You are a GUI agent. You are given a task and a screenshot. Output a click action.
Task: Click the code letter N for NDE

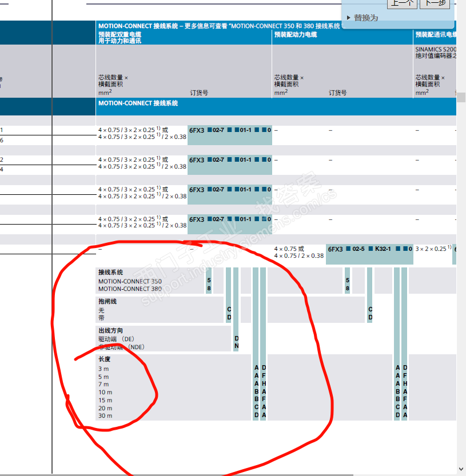point(236,346)
